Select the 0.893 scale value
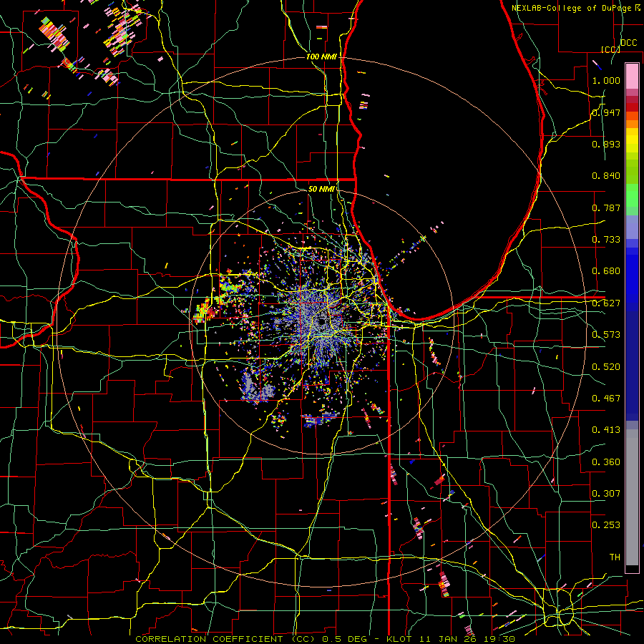Screen dimensions: 644x644 point(606,144)
